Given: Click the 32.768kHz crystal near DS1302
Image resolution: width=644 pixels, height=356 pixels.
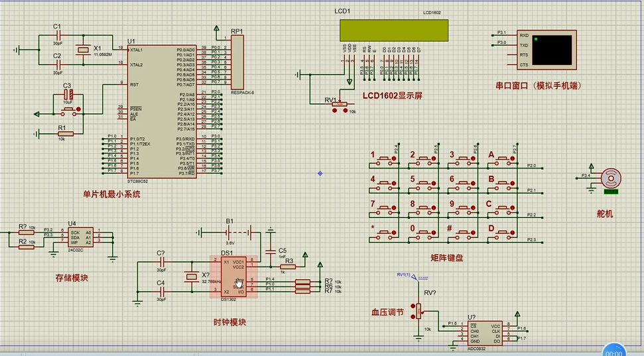Looking at the screenshot, I should click(191, 277).
